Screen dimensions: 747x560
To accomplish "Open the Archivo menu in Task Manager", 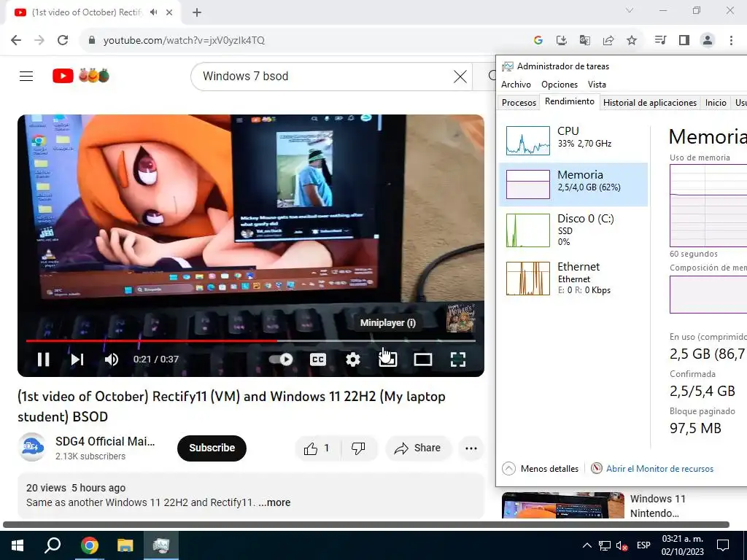I will click(x=516, y=85).
